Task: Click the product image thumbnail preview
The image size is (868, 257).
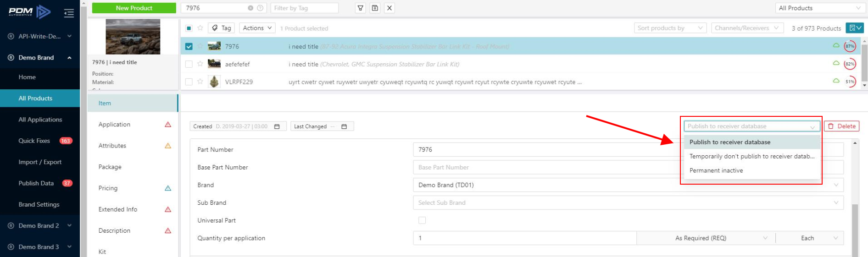Action: pos(133,37)
